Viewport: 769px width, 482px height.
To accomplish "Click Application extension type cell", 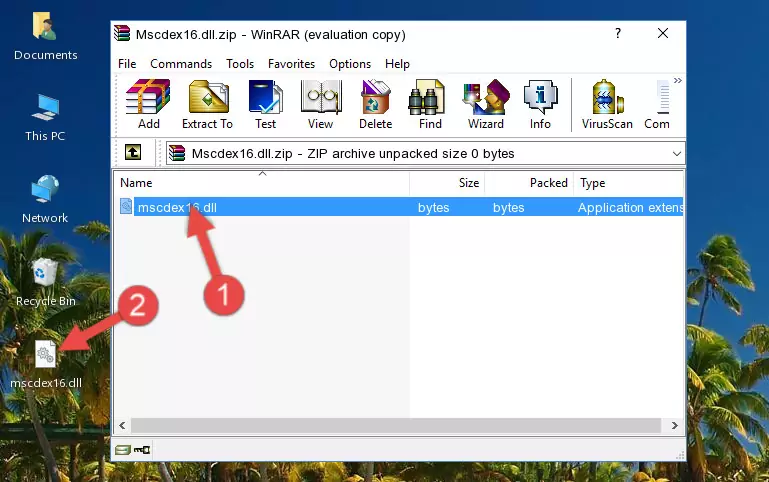I will click(630, 207).
